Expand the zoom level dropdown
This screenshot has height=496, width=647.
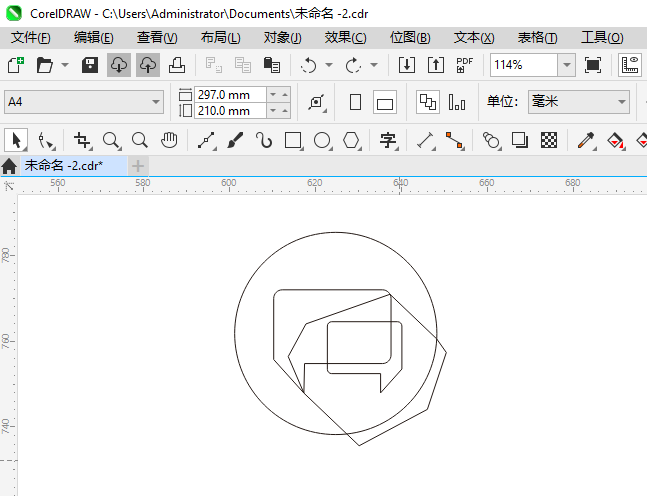tap(567, 65)
